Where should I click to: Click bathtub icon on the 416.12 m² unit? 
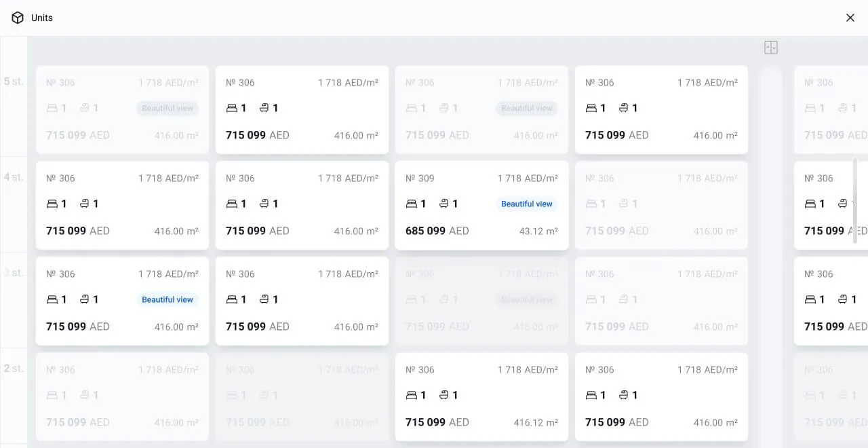[x=444, y=395]
